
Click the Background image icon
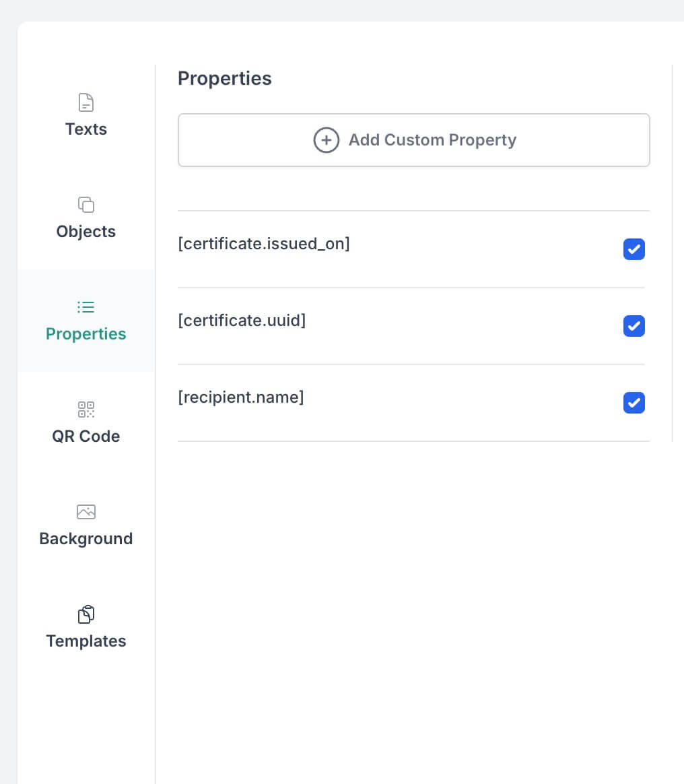click(86, 512)
